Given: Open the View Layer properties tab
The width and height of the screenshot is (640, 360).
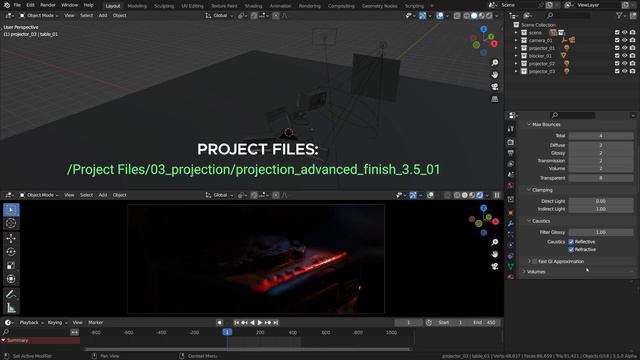Looking at the screenshot, I should [x=511, y=164].
